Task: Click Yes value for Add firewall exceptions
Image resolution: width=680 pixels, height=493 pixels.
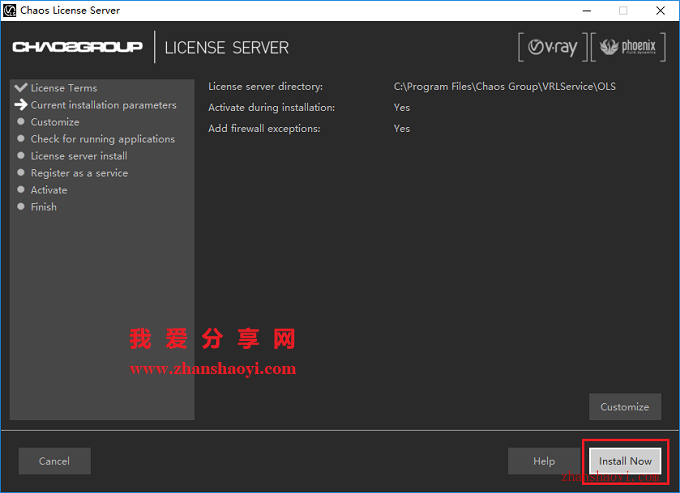Action: (402, 128)
